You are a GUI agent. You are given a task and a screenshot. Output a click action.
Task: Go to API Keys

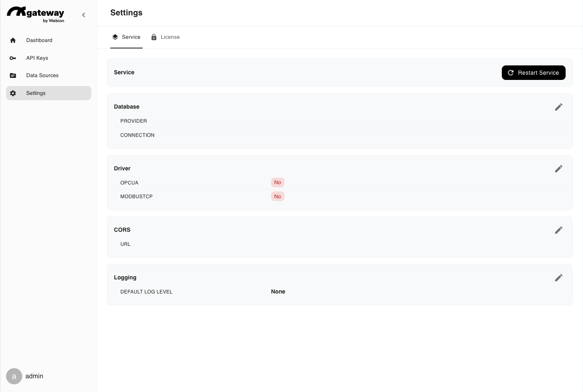(x=37, y=58)
